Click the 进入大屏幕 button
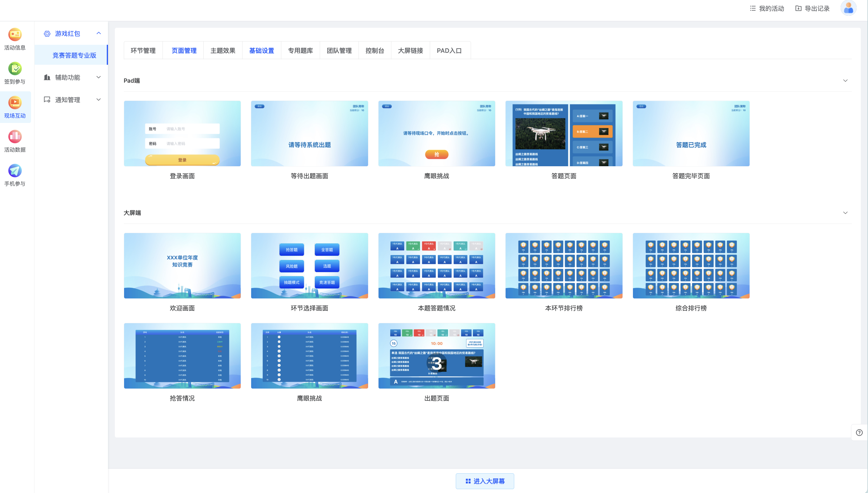 tap(485, 481)
